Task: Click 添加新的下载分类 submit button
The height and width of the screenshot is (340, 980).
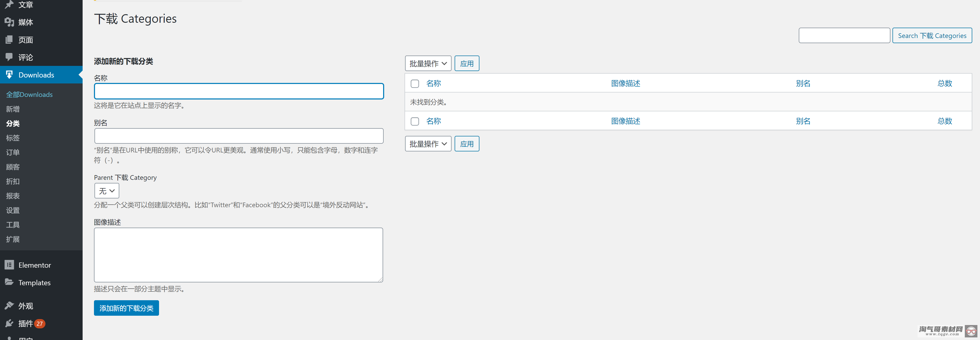Action: pos(126,308)
